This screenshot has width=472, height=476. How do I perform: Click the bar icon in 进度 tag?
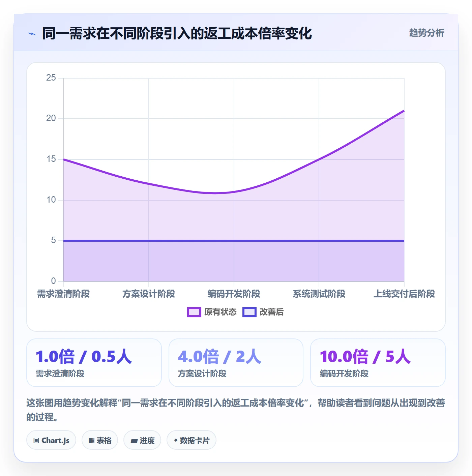(x=134, y=441)
